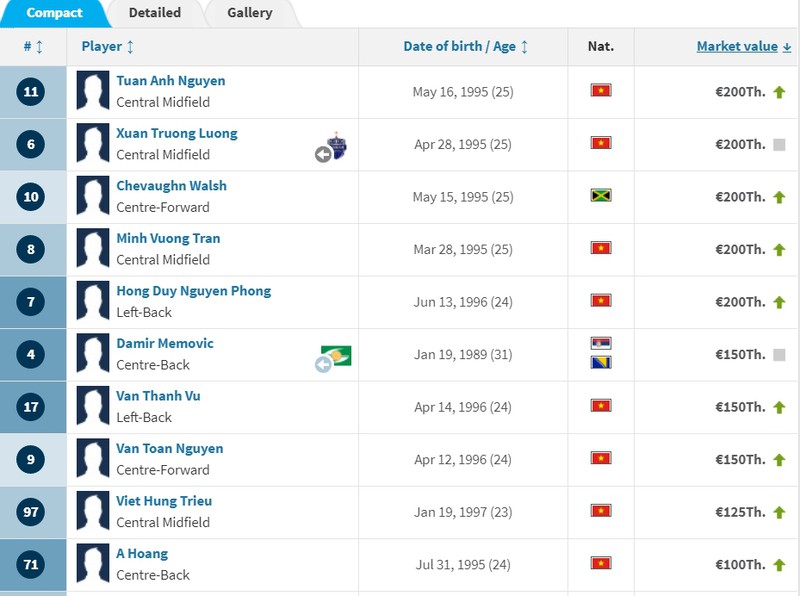Click Jamaica flag next to Chevaughn Walsh

601,196
